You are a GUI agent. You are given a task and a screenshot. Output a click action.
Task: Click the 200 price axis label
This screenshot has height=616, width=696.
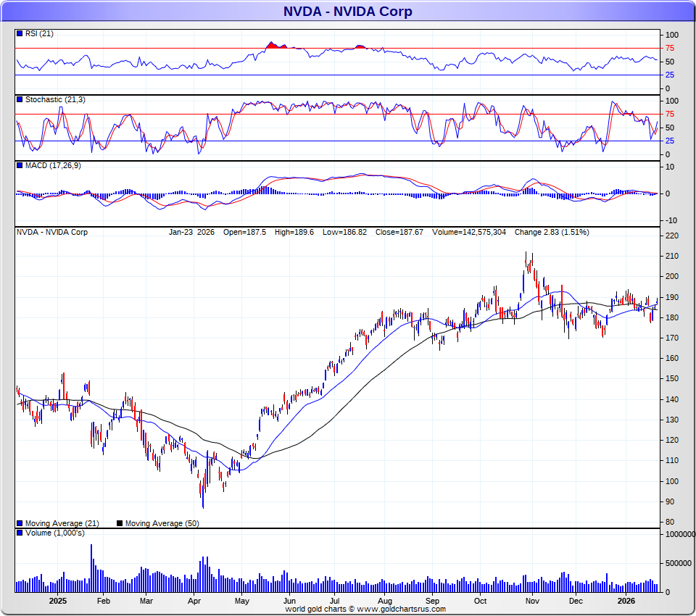point(672,277)
